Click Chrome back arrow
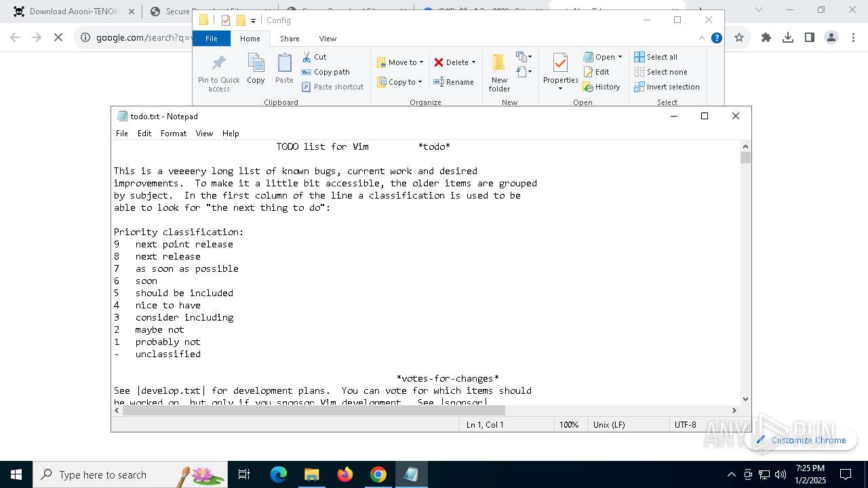Screen dimensions: 868x488 click(x=15, y=37)
